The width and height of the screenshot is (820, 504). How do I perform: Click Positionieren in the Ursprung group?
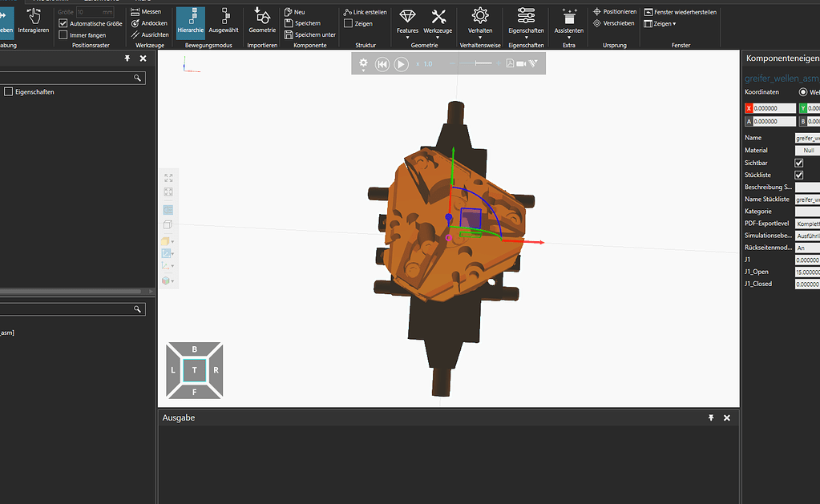coord(613,11)
